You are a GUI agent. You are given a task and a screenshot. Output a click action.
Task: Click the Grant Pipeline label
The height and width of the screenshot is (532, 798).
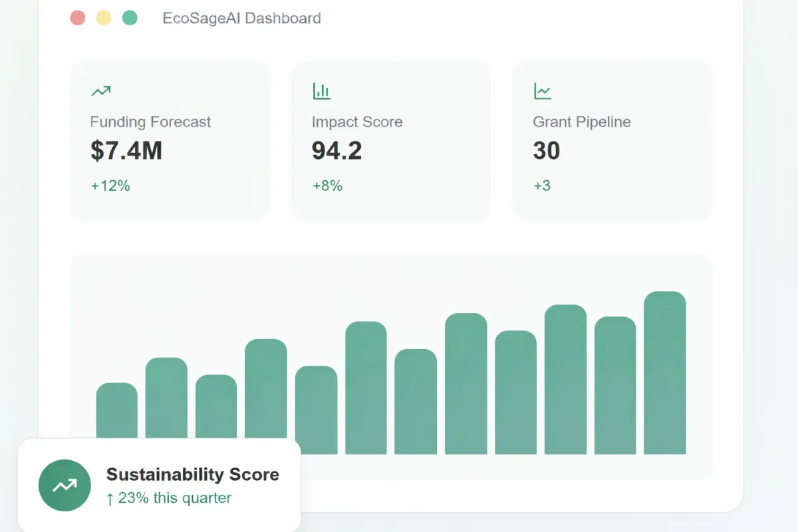pyautogui.click(x=582, y=122)
